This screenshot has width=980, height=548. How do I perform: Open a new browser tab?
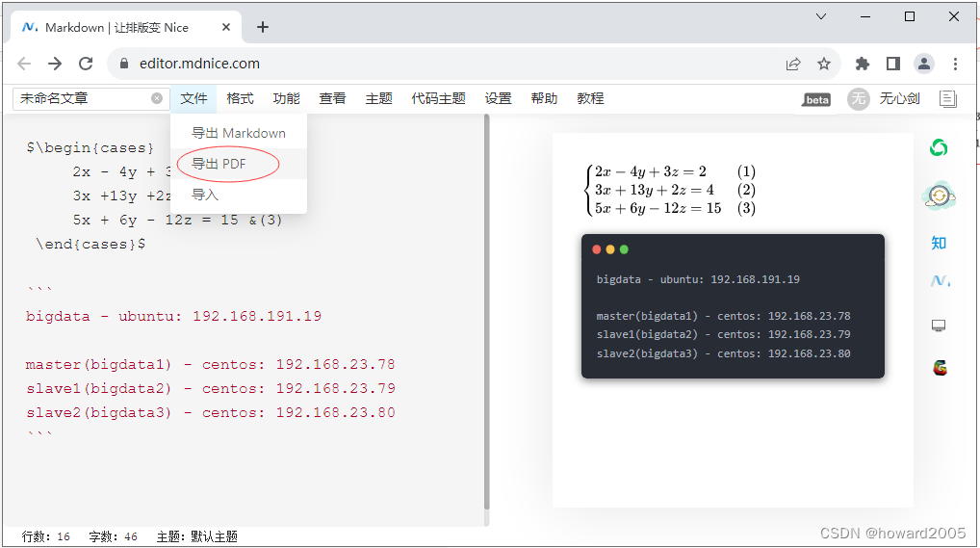click(x=263, y=27)
